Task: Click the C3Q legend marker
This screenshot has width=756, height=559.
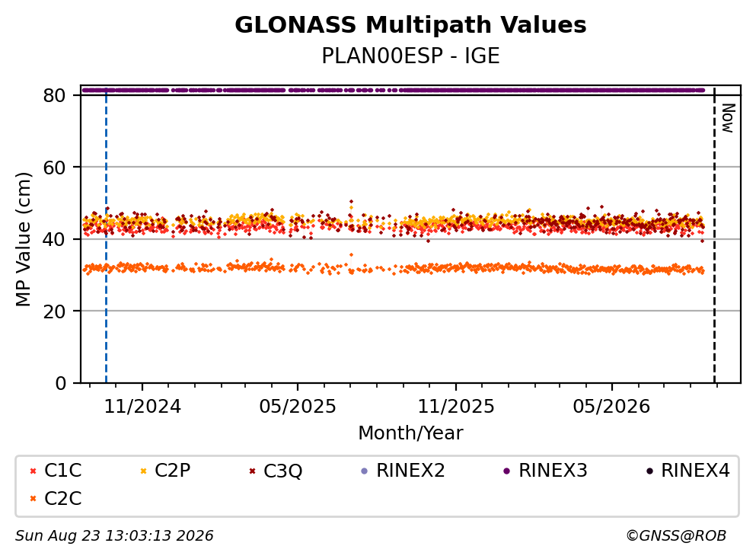Action: point(252,471)
